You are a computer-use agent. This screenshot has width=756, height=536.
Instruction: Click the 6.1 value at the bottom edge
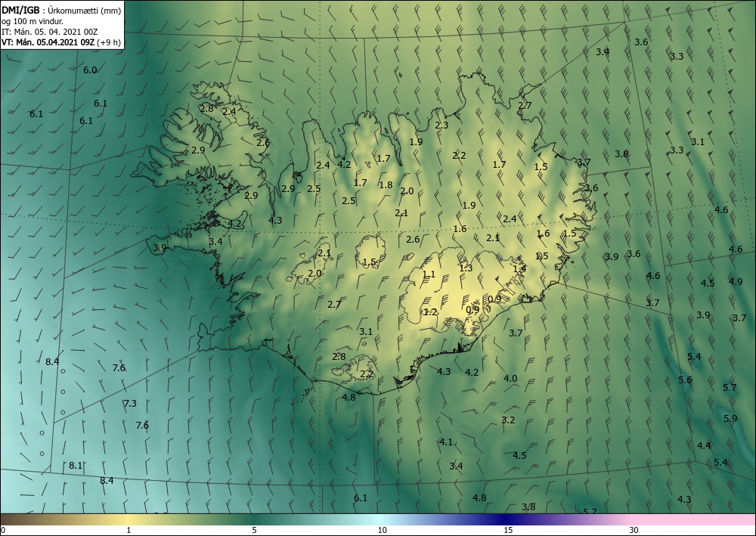[x=361, y=498]
